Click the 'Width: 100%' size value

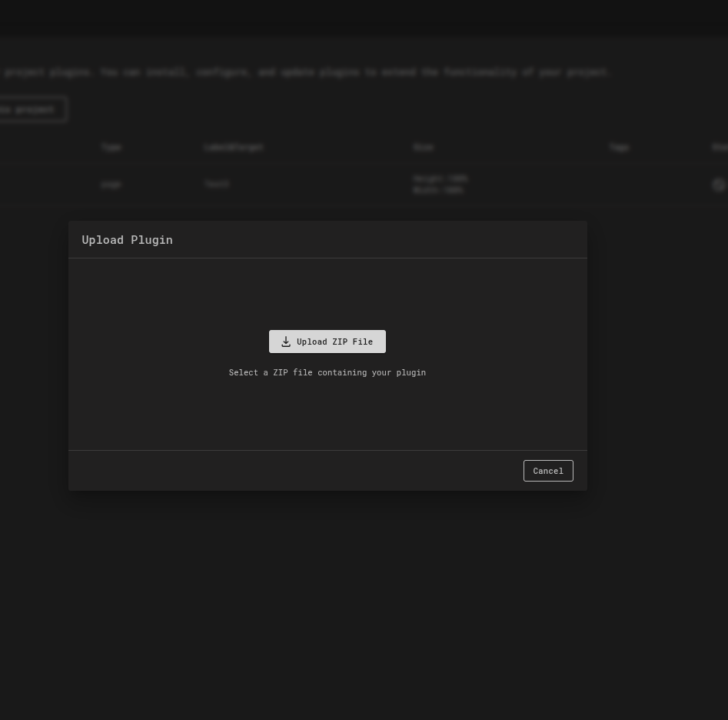point(438,190)
